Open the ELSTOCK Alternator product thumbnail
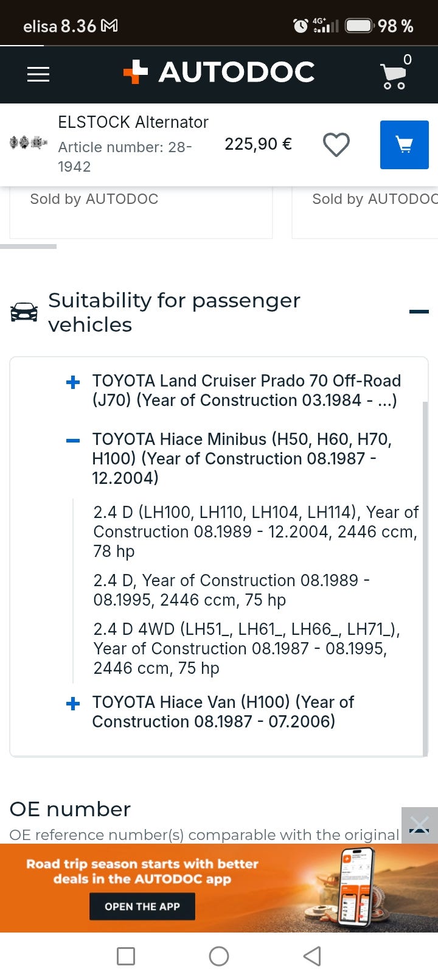The image size is (438, 980). click(x=28, y=142)
